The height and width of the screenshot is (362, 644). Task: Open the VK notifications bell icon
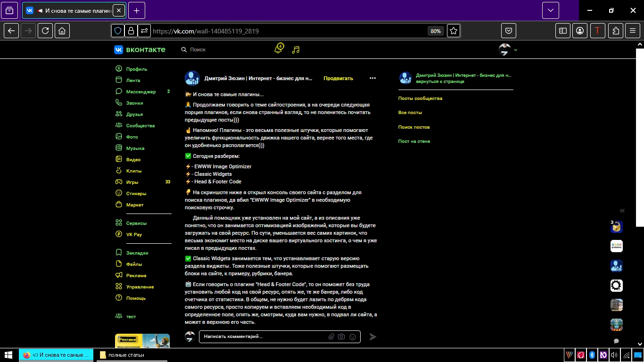(x=279, y=49)
